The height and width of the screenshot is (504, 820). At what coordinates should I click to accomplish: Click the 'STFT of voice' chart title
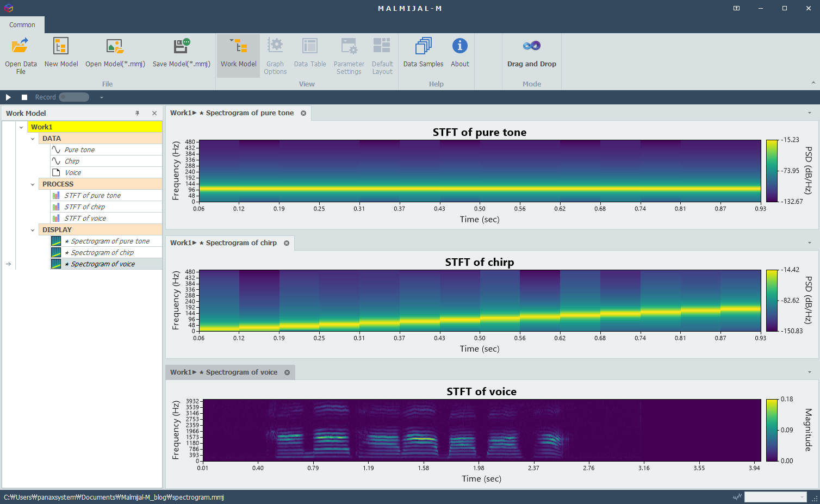point(482,391)
